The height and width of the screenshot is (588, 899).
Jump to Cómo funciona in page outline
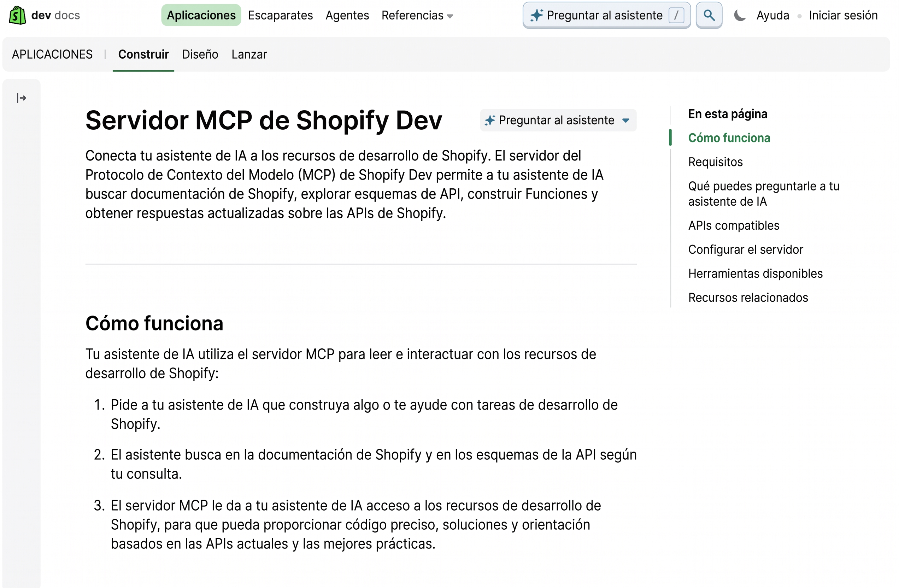tap(729, 138)
